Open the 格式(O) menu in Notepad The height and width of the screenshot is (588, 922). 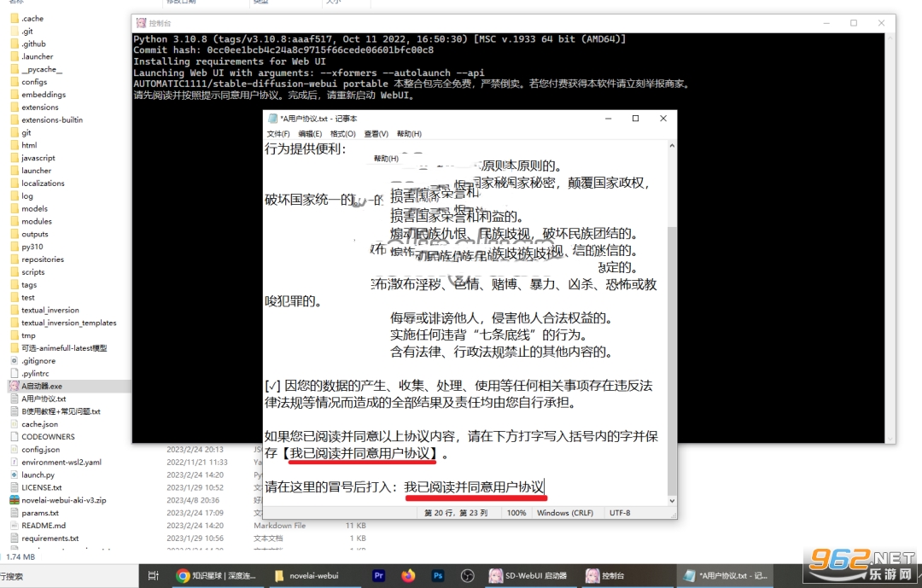coord(343,134)
